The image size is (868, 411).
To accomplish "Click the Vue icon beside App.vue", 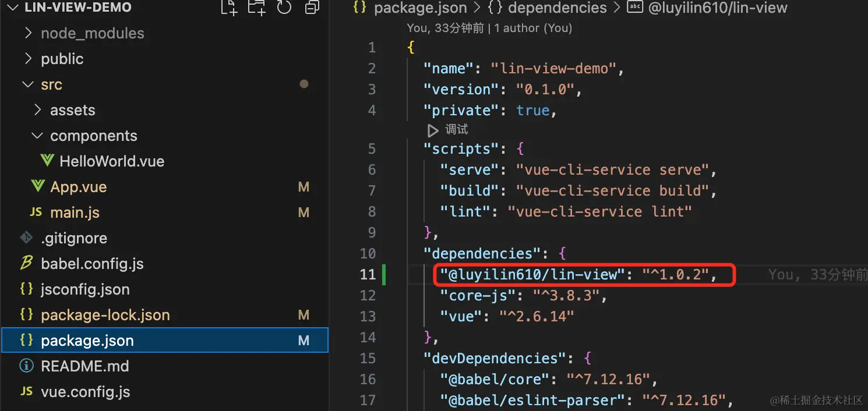I will tap(38, 186).
